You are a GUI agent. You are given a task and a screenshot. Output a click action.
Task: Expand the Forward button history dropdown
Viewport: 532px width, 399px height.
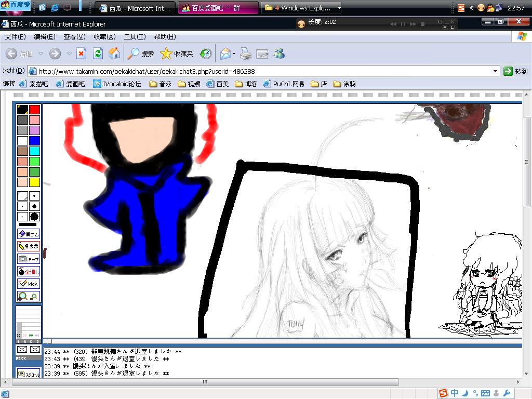[x=69, y=54]
